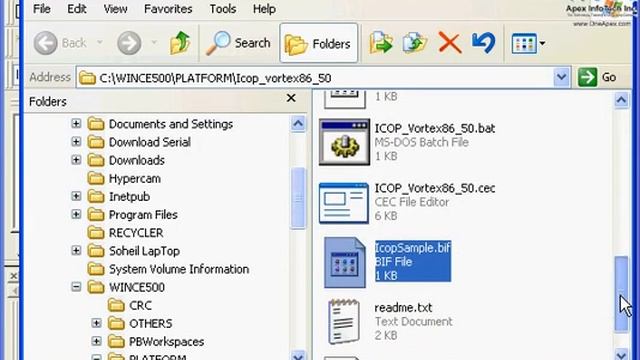Click the red Delete X icon
Screen dimensions: 640x360
[x=450, y=43]
